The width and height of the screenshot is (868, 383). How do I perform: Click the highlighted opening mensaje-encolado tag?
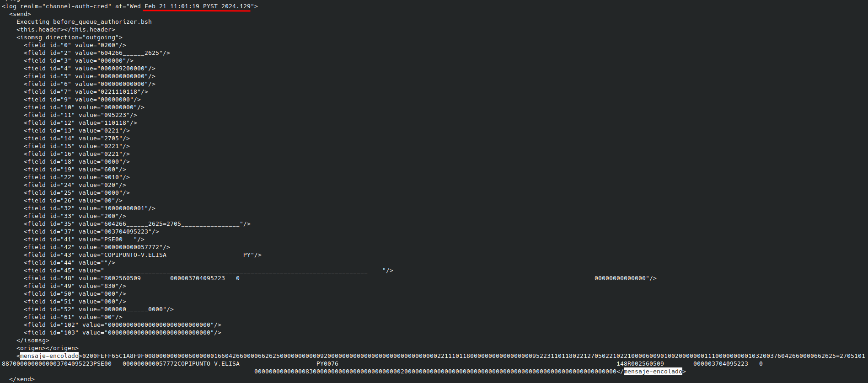coord(49,356)
